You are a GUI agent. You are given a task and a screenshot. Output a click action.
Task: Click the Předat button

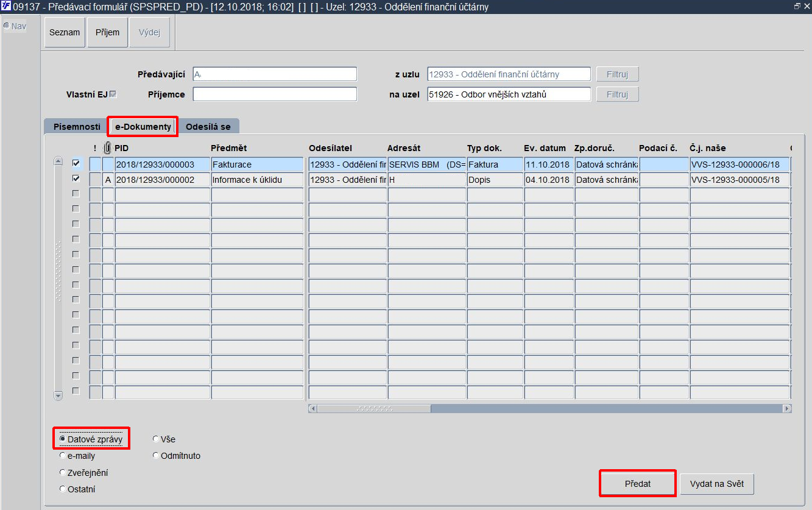point(638,484)
